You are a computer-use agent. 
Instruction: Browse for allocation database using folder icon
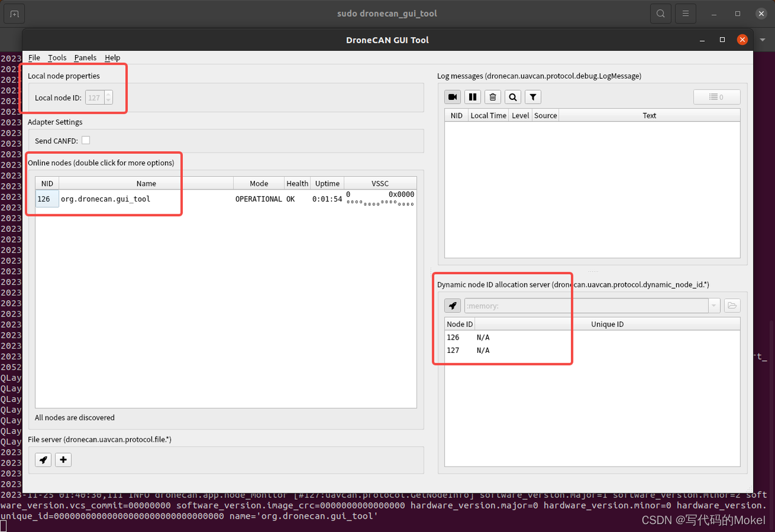pyautogui.click(x=732, y=306)
